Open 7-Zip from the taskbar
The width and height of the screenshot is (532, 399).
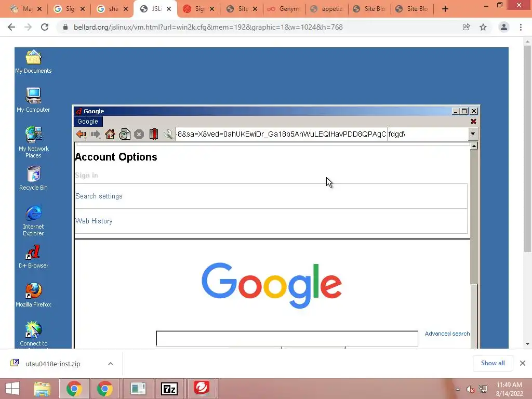[169, 389]
